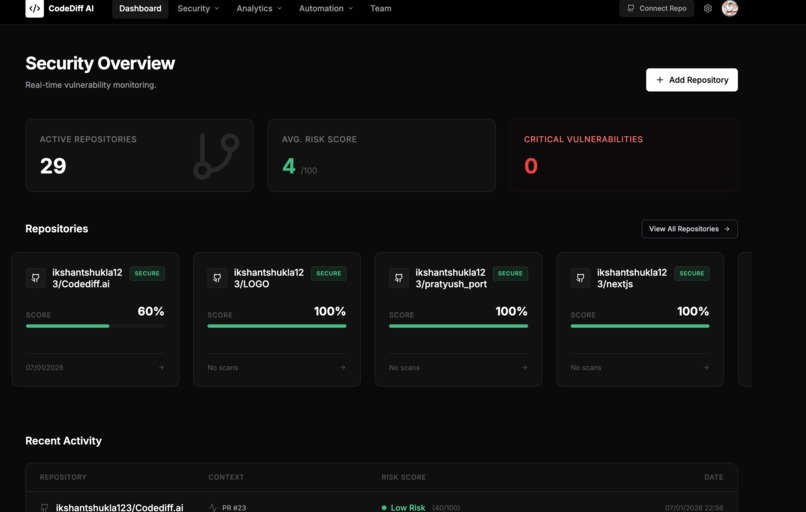Click the Critical Vulnerabilities value 0
Screen dimensions: 806x512
(531, 166)
